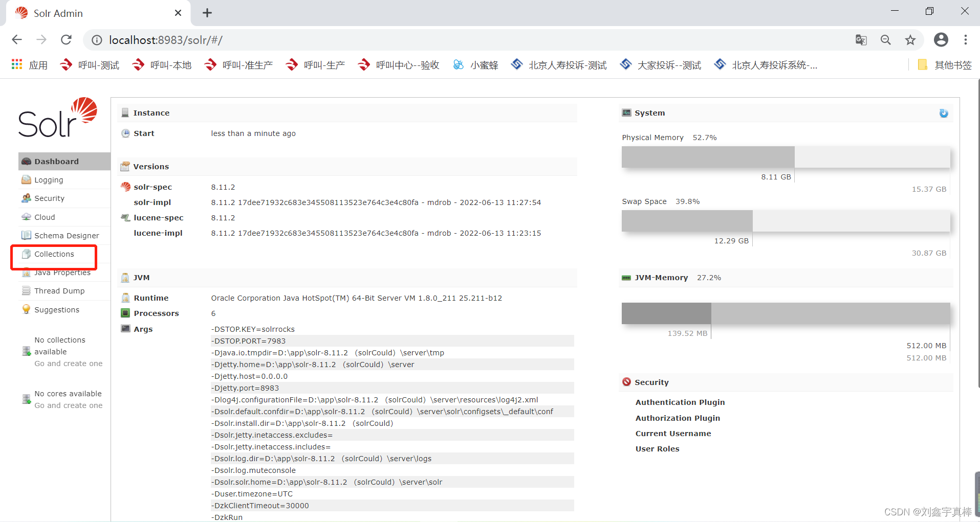This screenshot has width=980, height=522.
Task: Click the Solr logo
Action: point(58,118)
